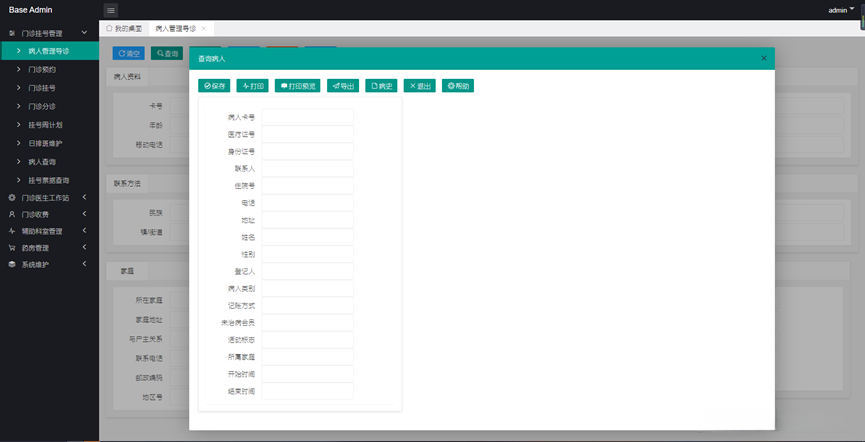Close the 查询病人 dialog
865x442 pixels.
pos(764,58)
